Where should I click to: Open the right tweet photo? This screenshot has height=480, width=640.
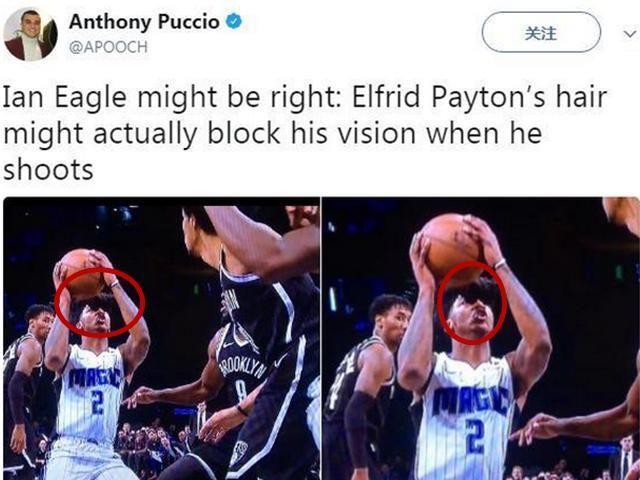pos(481,338)
